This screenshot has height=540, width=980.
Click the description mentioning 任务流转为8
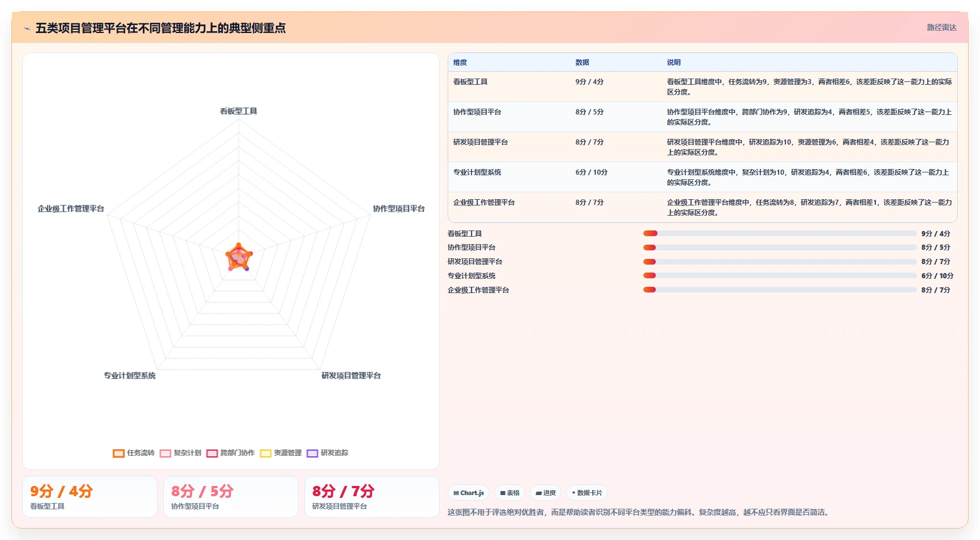point(809,208)
